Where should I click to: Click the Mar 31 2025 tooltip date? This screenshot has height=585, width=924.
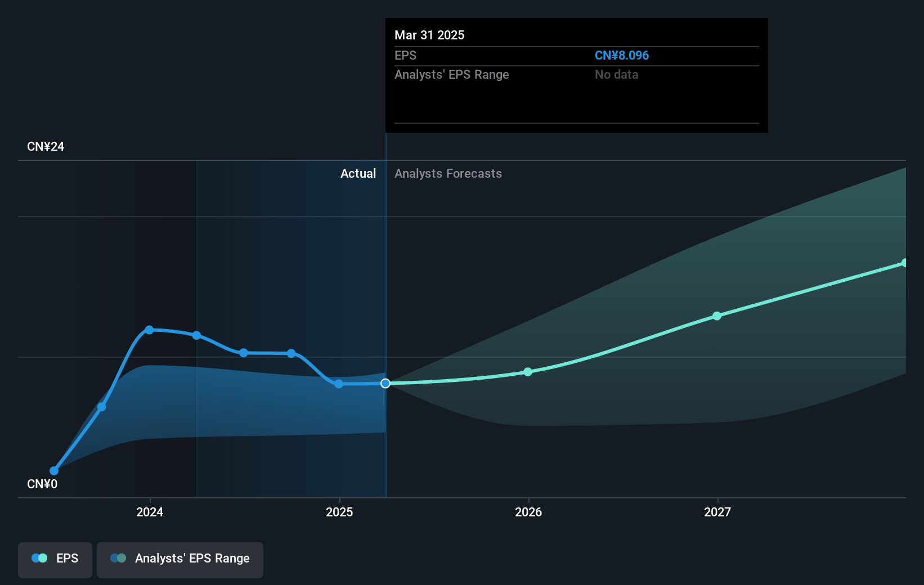429,35
